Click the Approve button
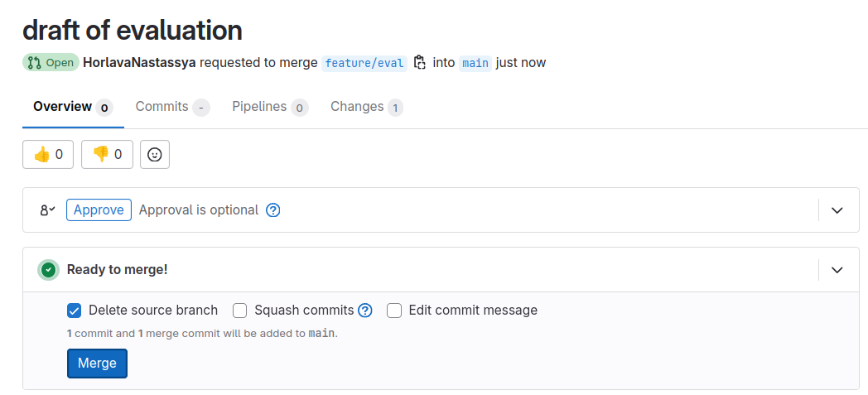 tap(99, 210)
